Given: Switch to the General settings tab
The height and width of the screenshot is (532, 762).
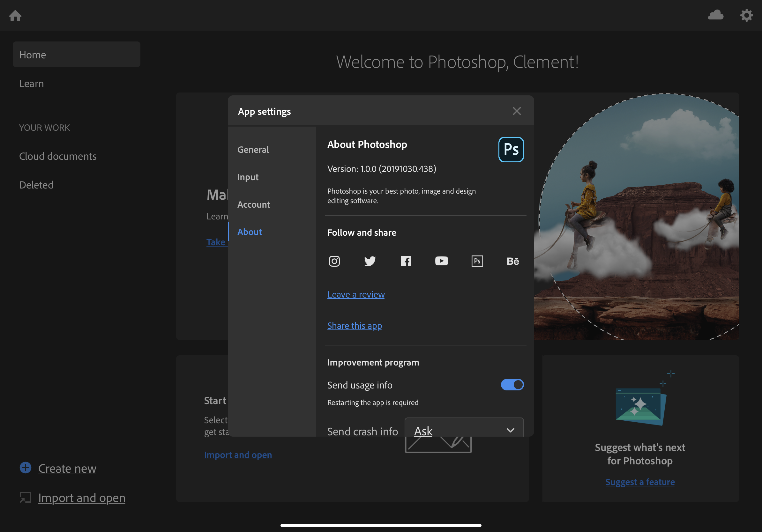Looking at the screenshot, I should 253,150.
